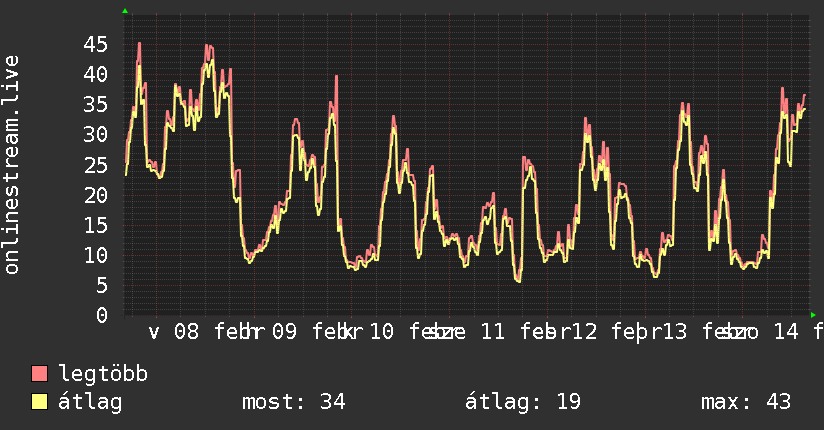Click the y-axis label 20
The image size is (824, 430).
pos(96,196)
